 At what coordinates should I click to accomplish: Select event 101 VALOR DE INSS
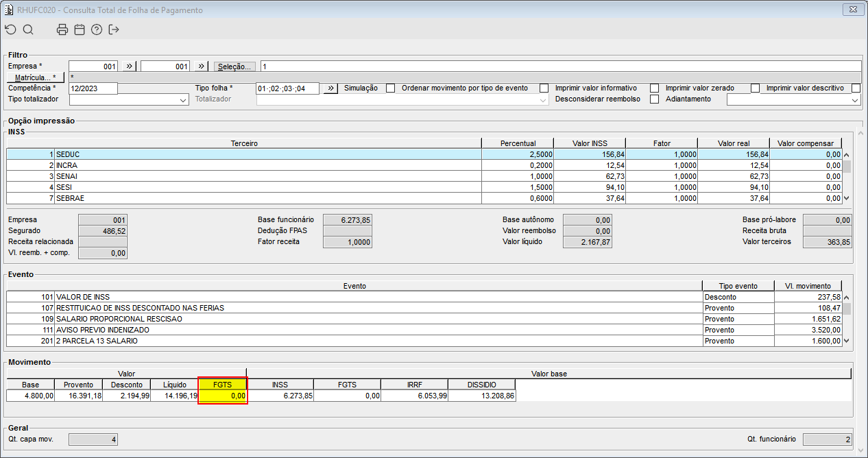(x=424, y=297)
